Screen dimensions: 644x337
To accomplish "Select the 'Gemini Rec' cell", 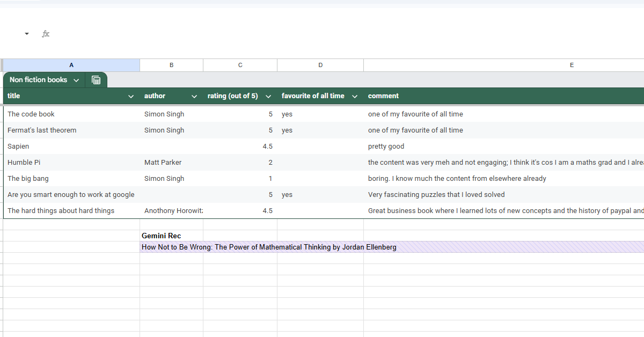I will coord(171,236).
